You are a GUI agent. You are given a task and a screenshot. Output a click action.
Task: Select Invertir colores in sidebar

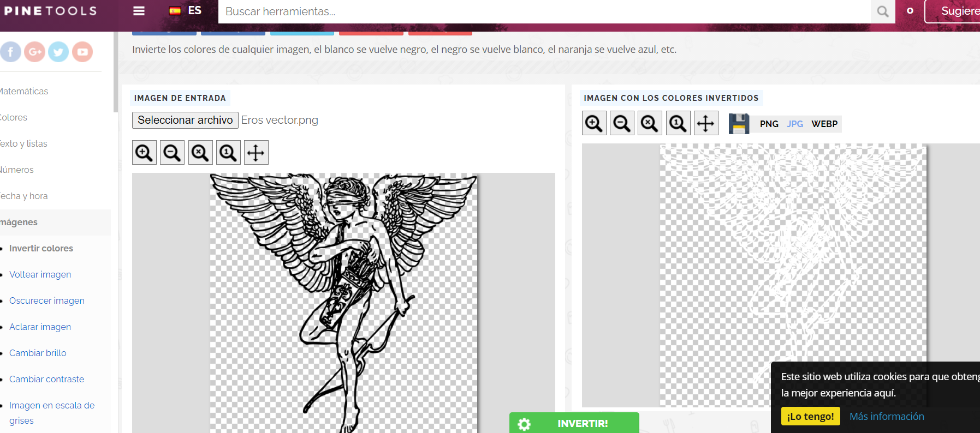pos(41,248)
